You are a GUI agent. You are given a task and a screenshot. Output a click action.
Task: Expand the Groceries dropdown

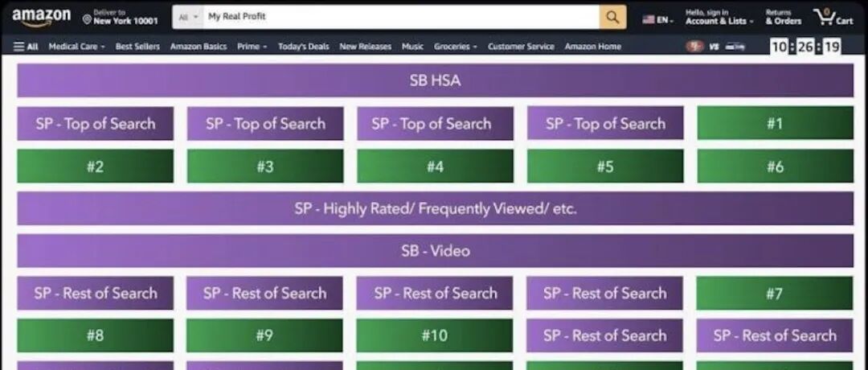pyautogui.click(x=455, y=47)
